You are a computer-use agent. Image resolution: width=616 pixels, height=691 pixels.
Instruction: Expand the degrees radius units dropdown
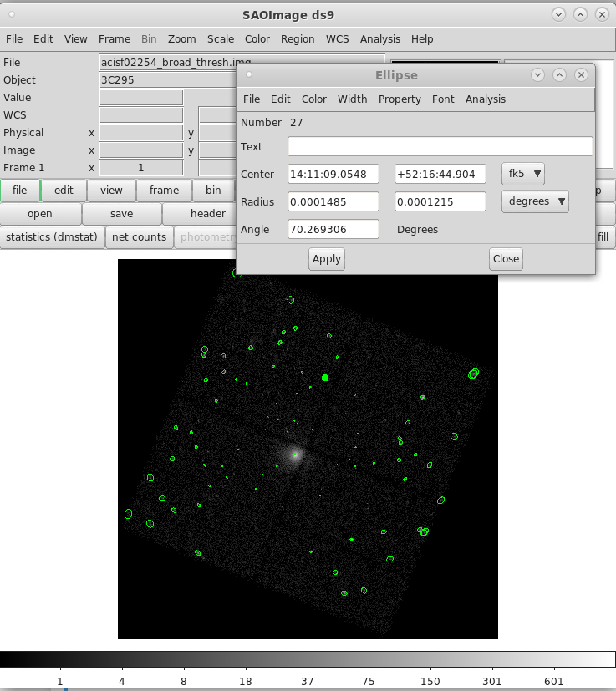[535, 201]
